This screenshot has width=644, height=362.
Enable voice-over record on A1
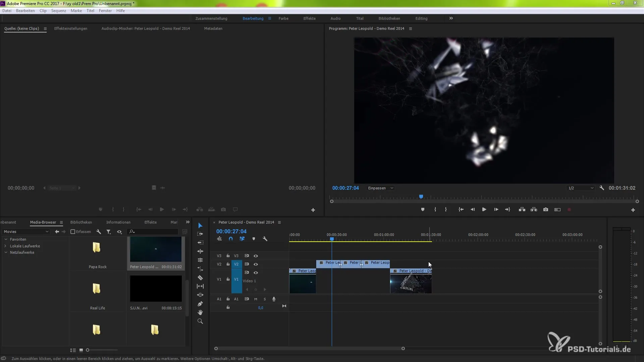[274, 299]
